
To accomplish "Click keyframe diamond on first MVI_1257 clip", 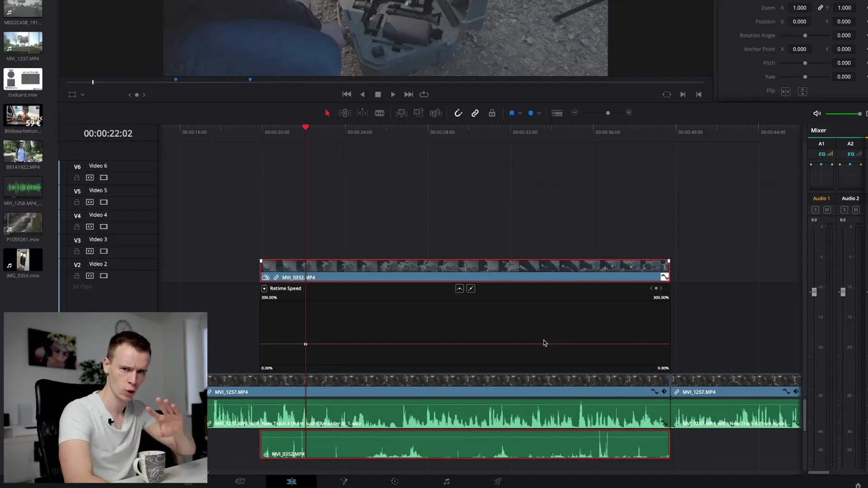I will [x=664, y=391].
